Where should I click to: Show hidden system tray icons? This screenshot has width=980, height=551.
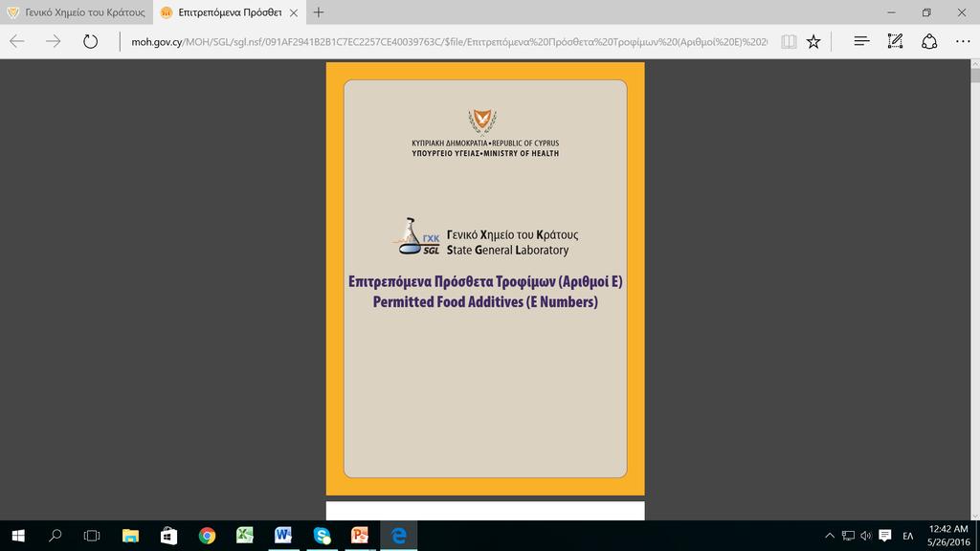[x=830, y=536]
